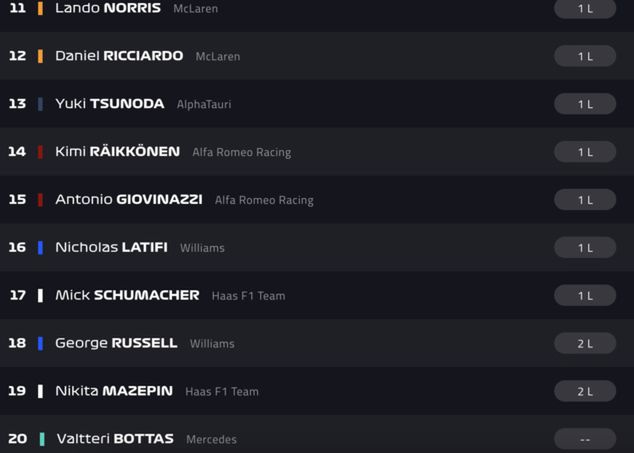Click the AlphaTauri team label
The image size is (634, 453).
coord(204,104)
